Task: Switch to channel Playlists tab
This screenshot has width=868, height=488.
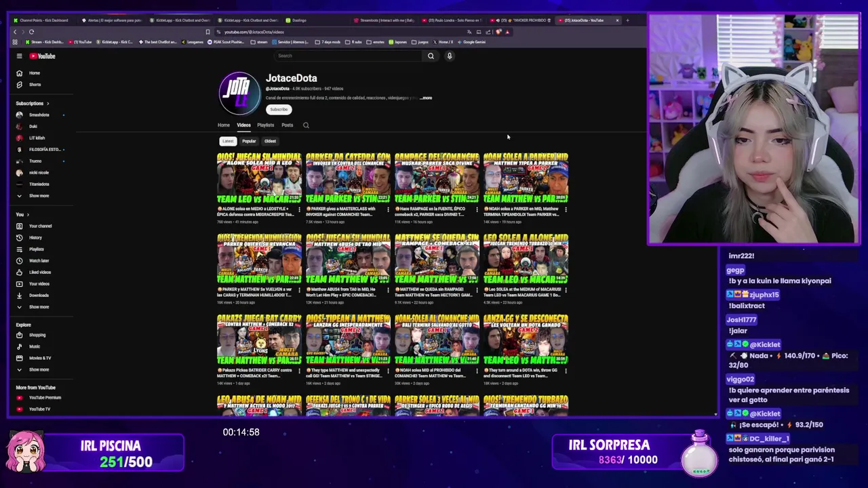Action: [265, 125]
